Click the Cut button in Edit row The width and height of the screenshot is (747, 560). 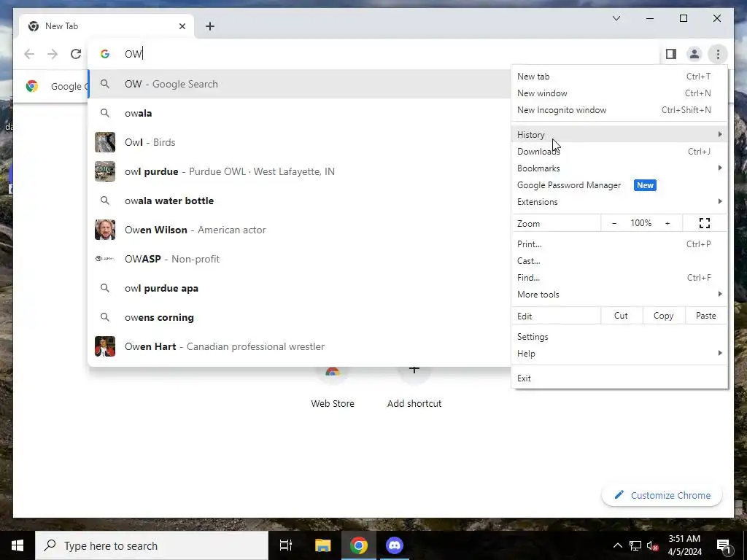coord(621,316)
